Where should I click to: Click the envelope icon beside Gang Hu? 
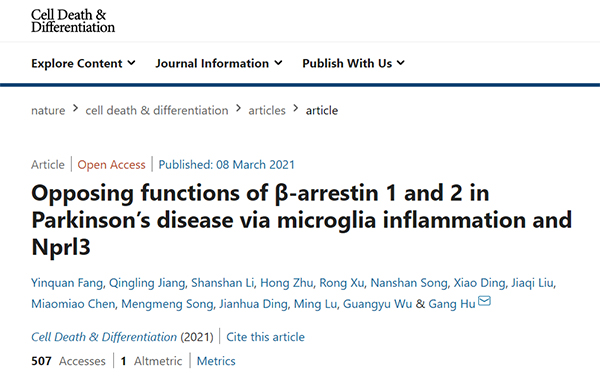[x=484, y=301]
